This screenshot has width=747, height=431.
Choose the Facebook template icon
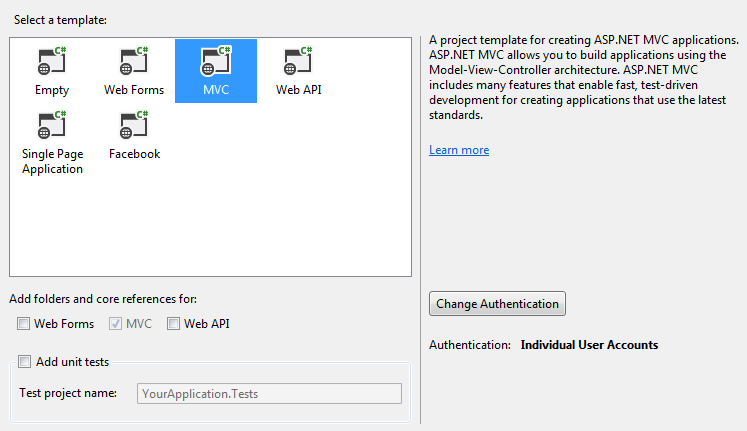pos(134,125)
